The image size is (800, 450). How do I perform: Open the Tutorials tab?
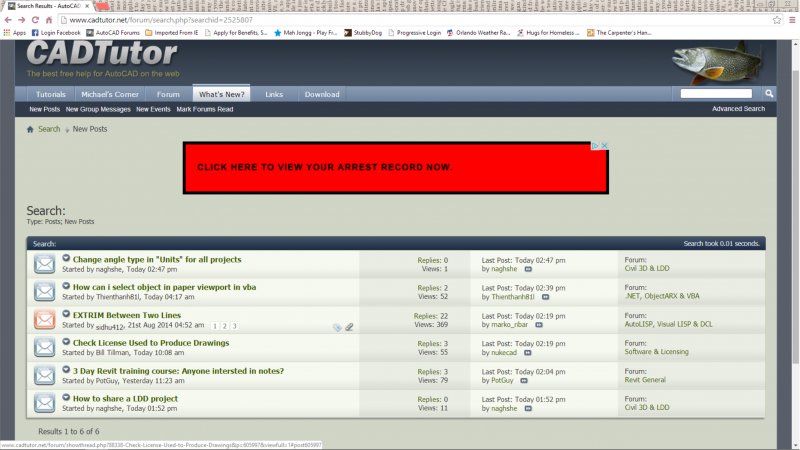[51, 94]
